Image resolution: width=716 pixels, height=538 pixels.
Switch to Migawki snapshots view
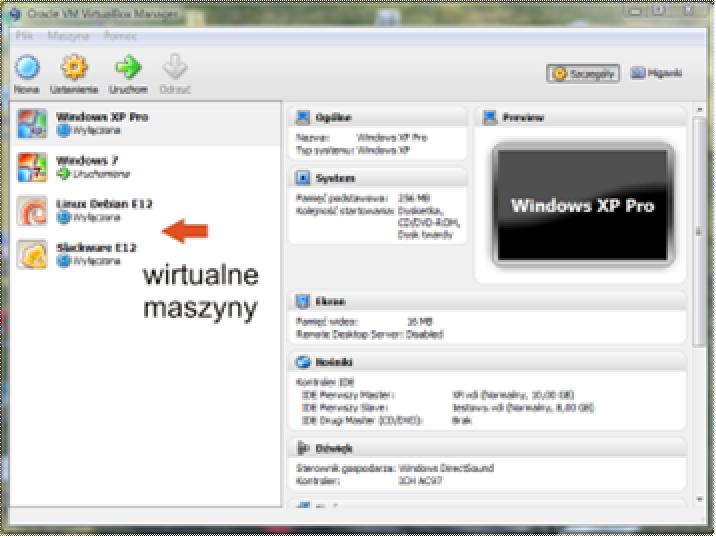(x=656, y=73)
